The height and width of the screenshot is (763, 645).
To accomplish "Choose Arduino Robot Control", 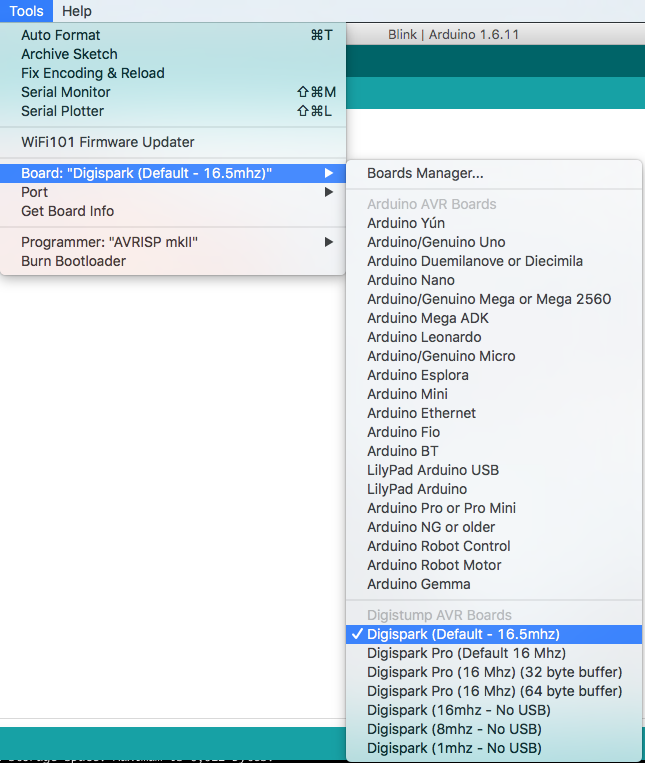I will click(494, 546).
